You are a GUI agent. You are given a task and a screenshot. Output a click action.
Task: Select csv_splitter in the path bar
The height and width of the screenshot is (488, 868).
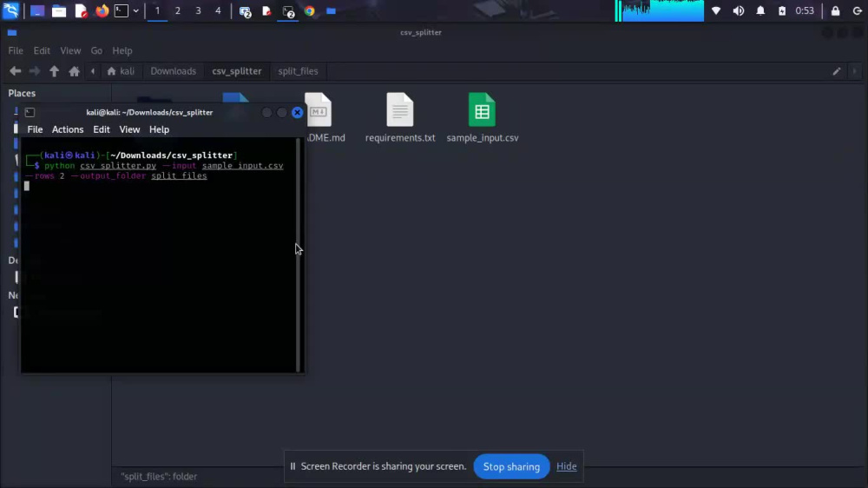(236, 71)
